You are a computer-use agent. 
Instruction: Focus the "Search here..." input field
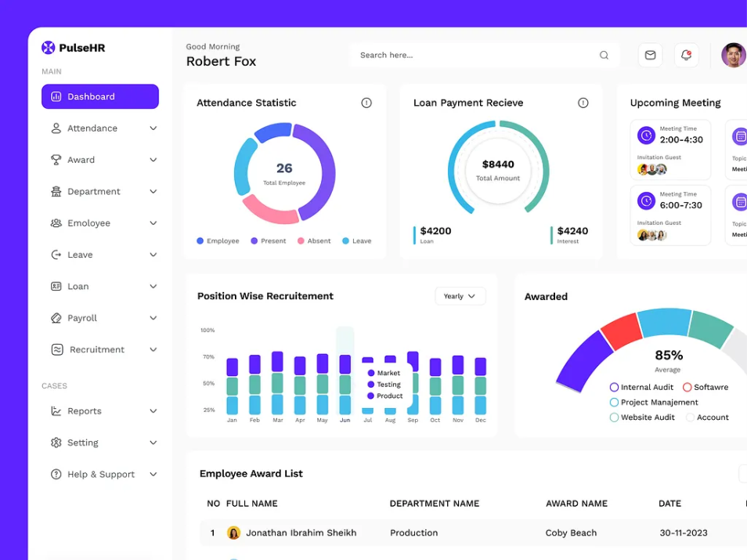(485, 56)
